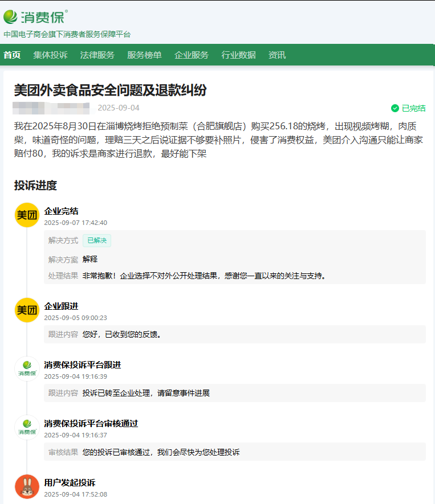
Task: Click the complaint date 2025-09-04 under title
Action: [x=119, y=108]
